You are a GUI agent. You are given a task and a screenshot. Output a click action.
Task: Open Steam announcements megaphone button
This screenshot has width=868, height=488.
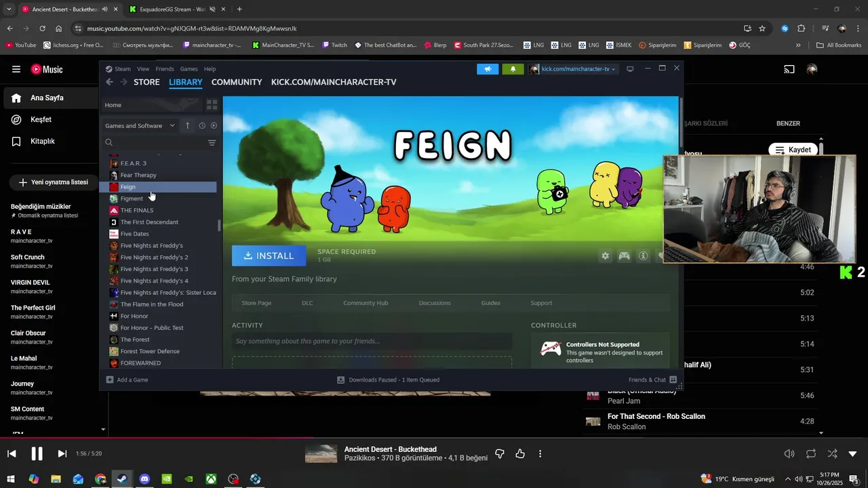pyautogui.click(x=488, y=69)
